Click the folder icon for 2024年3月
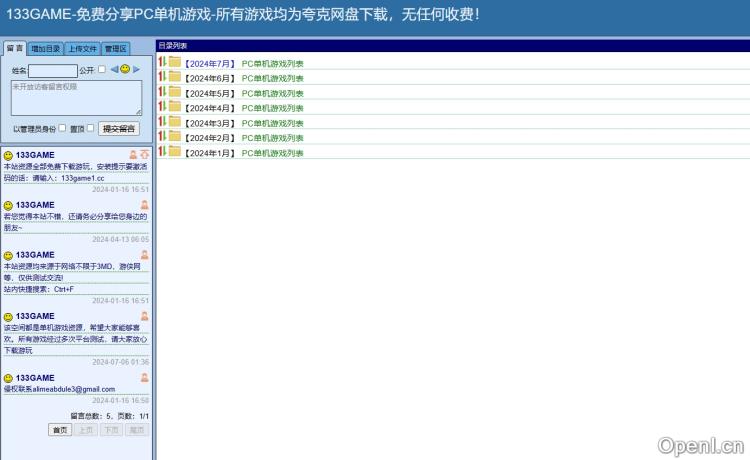750x460 pixels. (x=175, y=122)
